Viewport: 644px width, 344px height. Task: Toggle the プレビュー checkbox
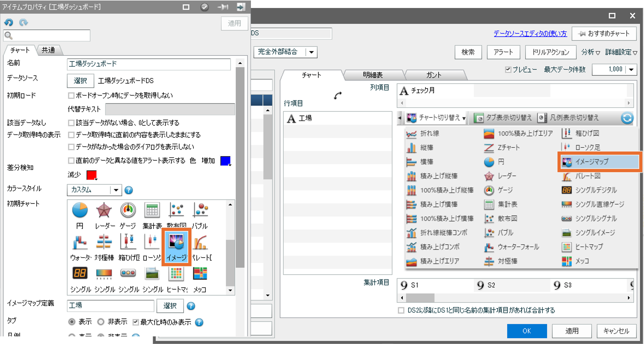pos(508,69)
